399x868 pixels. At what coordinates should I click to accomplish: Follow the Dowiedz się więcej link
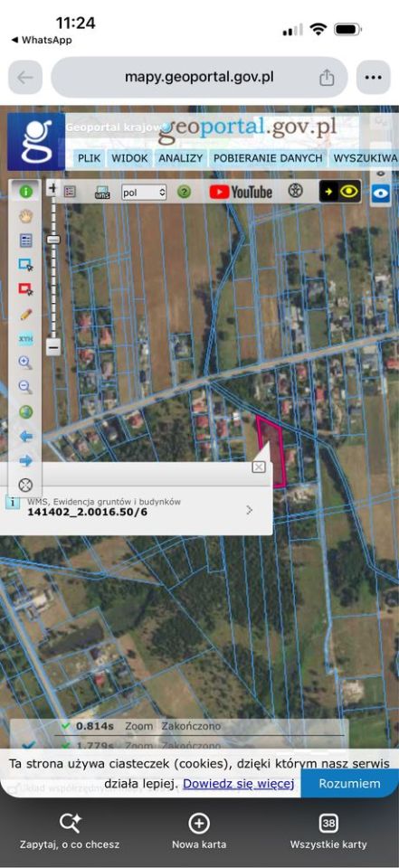[x=238, y=783]
